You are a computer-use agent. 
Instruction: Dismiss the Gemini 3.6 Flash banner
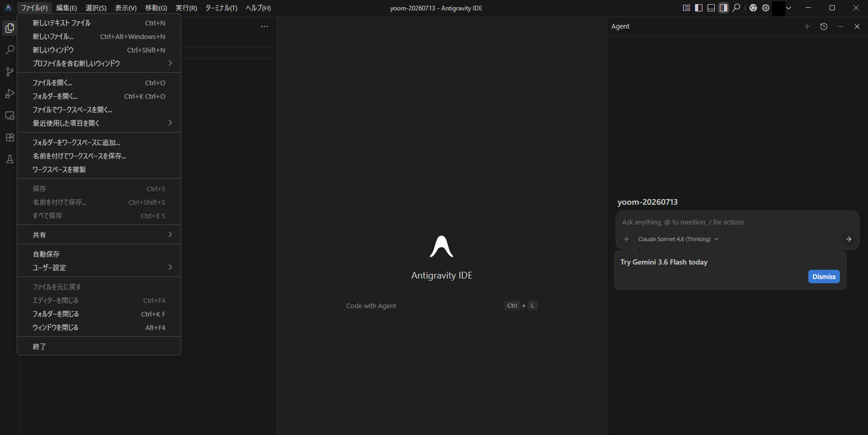click(824, 276)
